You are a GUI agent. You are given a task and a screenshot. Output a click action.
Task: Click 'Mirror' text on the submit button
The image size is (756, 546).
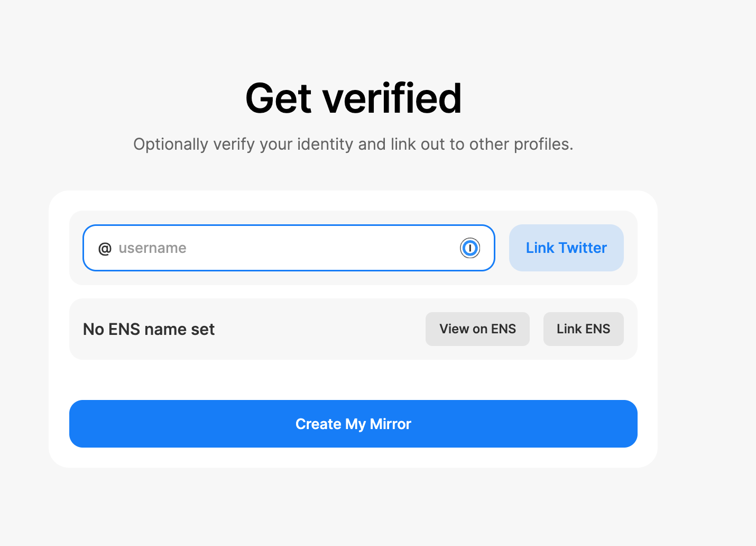point(390,424)
